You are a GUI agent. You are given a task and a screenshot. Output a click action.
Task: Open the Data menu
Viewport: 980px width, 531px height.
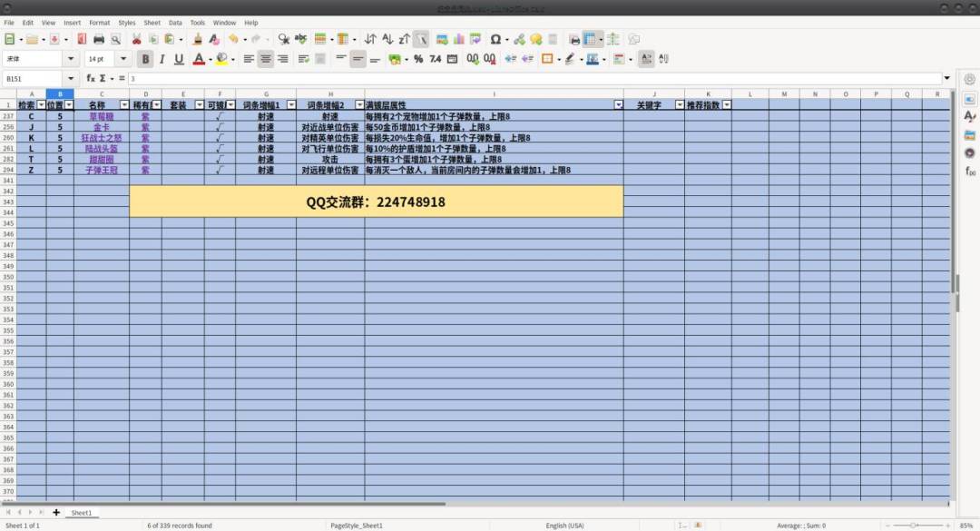[x=176, y=23]
